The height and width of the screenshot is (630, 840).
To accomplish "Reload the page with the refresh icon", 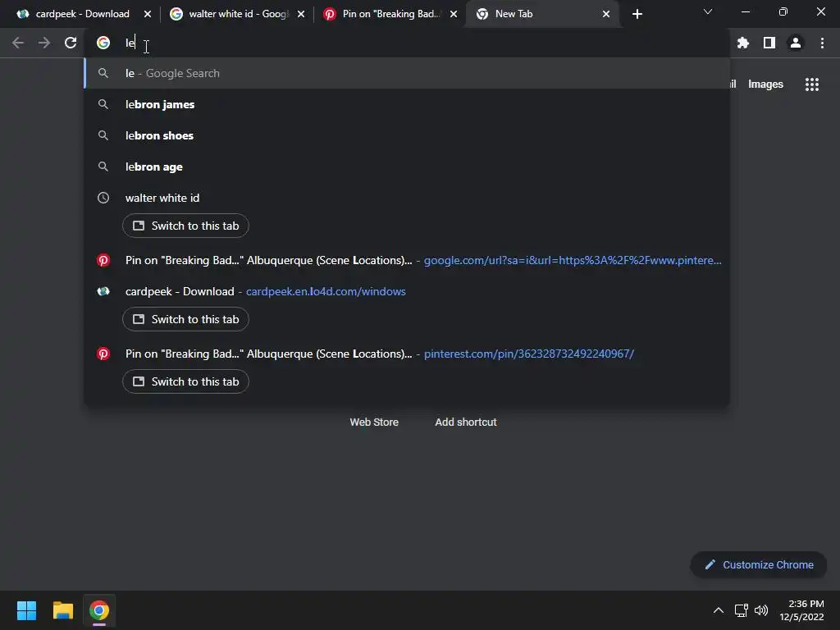I will (71, 43).
